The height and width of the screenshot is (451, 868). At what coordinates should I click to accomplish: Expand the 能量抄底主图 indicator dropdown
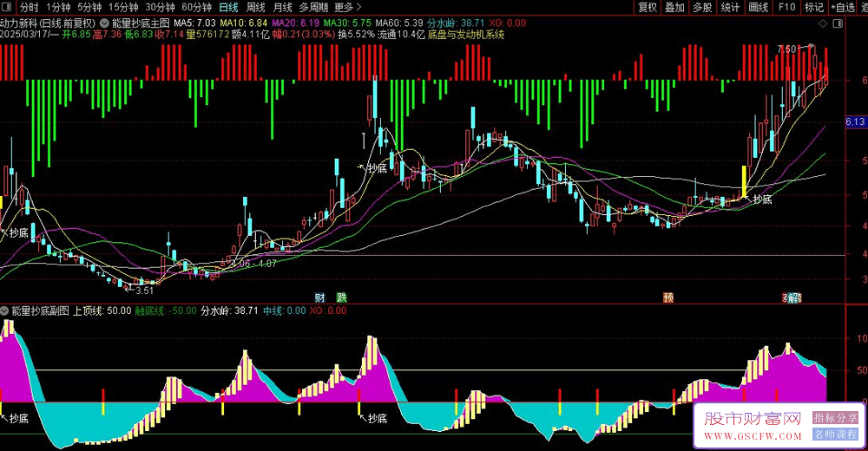(104, 23)
